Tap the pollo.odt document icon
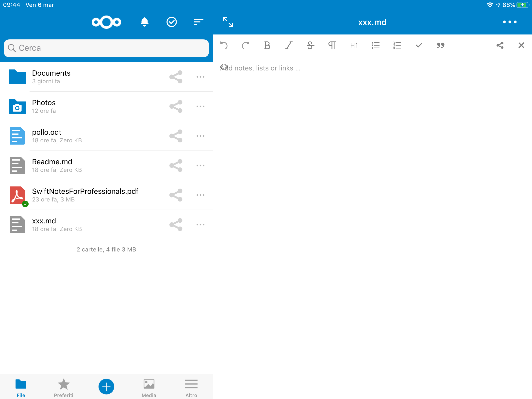532x399 pixels. tap(17, 136)
